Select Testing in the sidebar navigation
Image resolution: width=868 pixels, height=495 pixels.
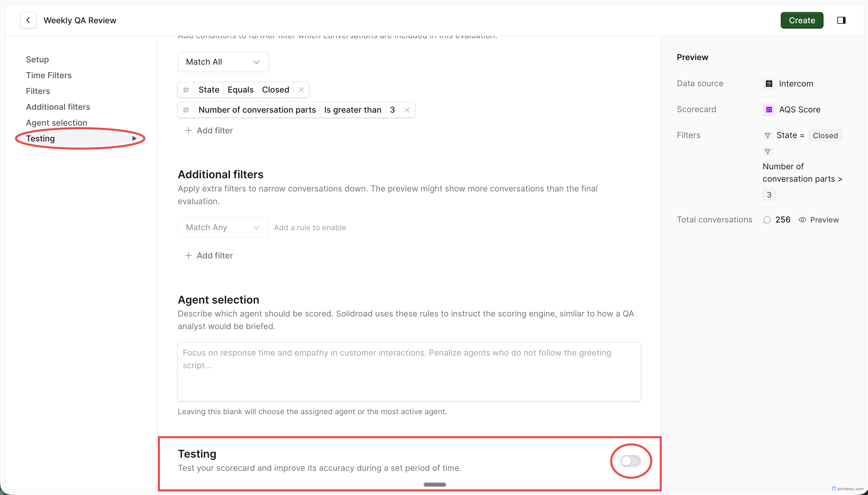tap(41, 138)
